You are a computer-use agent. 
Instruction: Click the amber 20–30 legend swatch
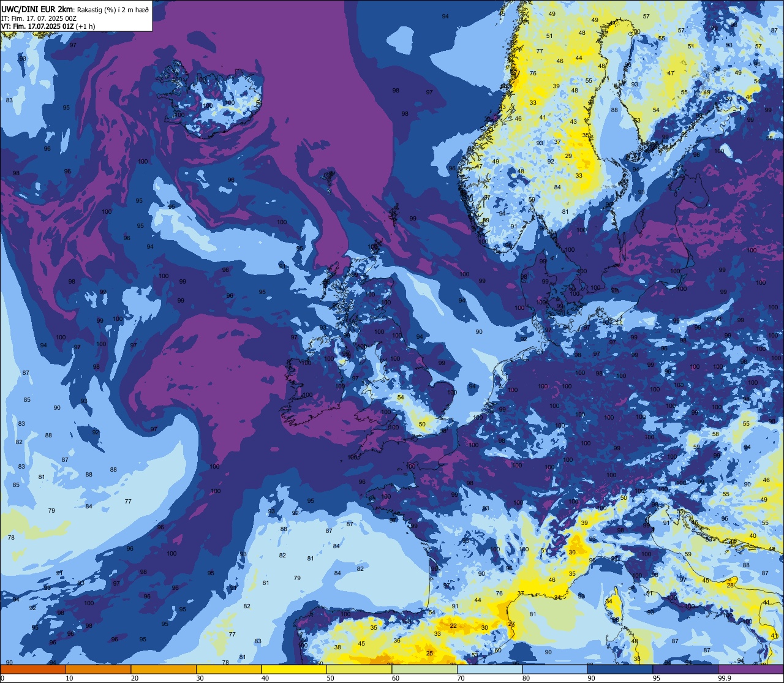[x=164, y=669]
